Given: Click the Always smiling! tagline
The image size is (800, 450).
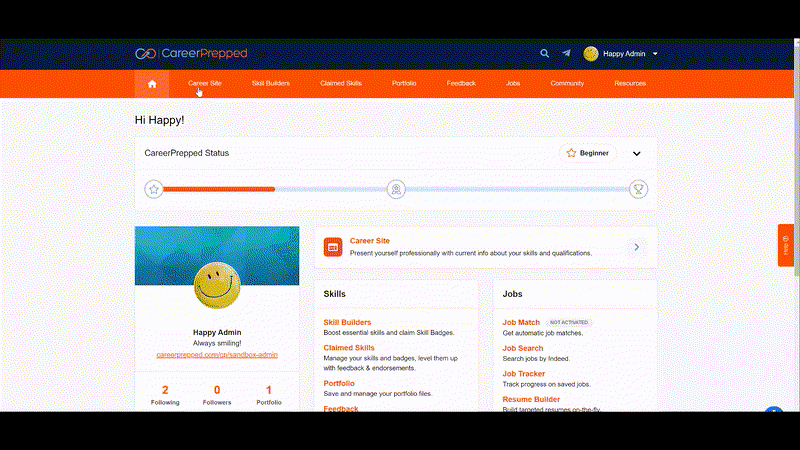Looking at the screenshot, I should click(217, 343).
